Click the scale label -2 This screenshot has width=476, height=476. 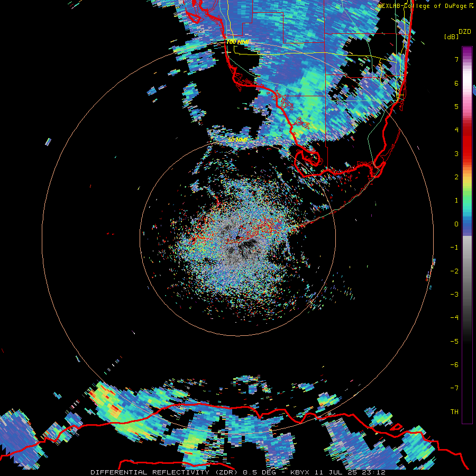tap(454, 271)
